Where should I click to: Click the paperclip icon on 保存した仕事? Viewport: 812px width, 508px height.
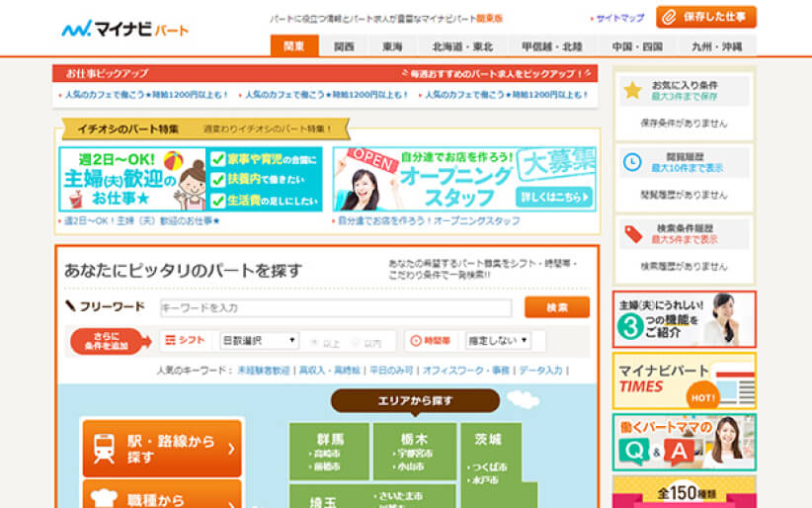(x=669, y=18)
